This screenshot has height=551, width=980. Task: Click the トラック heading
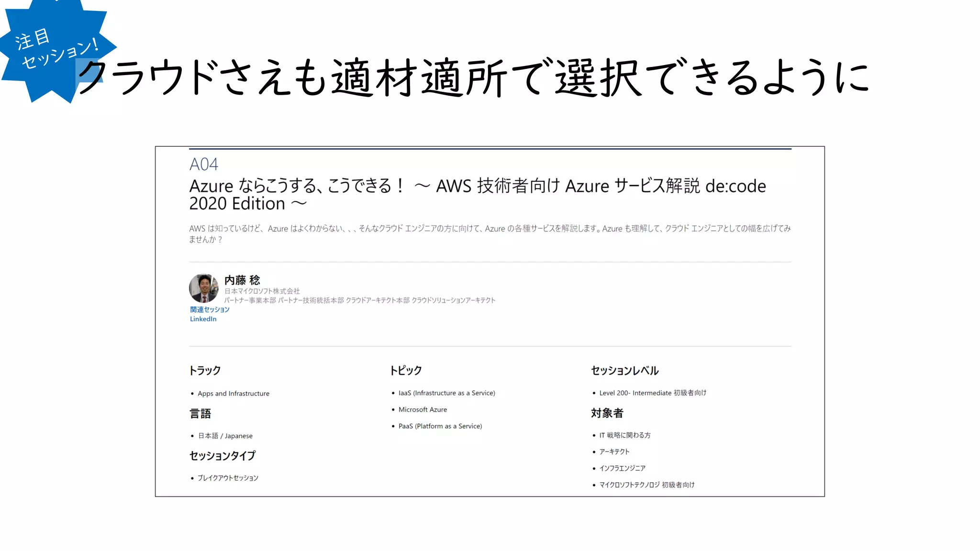(205, 370)
